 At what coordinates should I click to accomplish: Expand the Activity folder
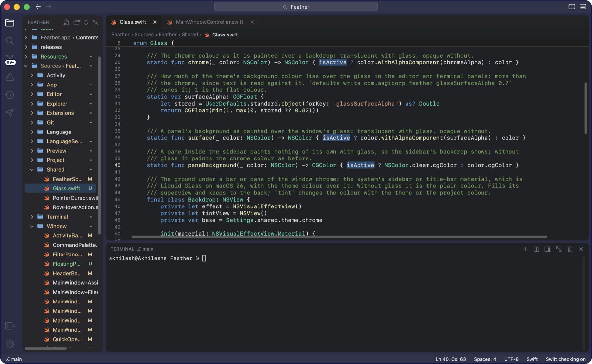coord(32,75)
